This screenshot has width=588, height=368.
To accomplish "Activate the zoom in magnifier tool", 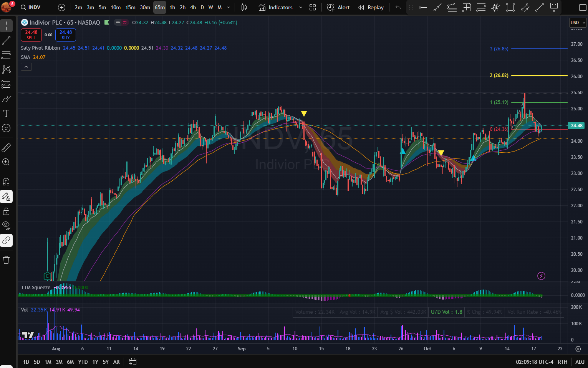I will pos(6,162).
